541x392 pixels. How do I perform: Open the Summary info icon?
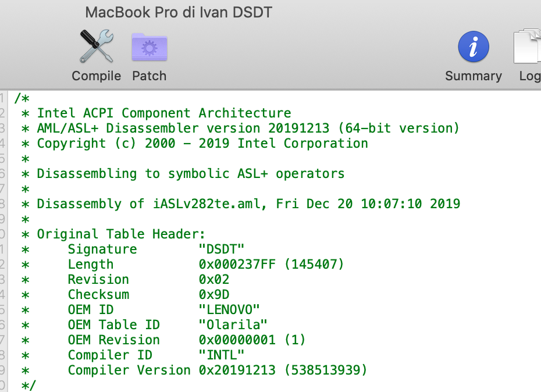point(474,47)
